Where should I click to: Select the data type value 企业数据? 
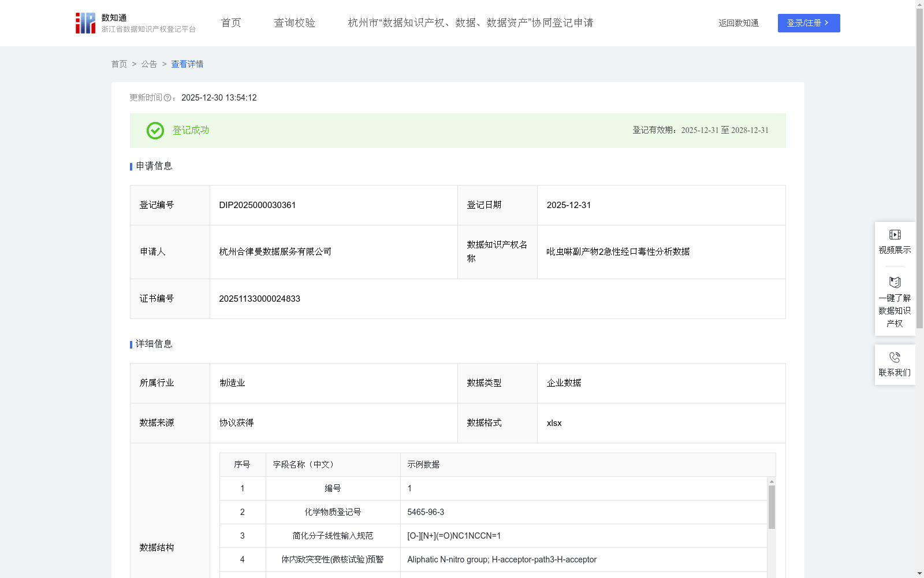(x=564, y=383)
